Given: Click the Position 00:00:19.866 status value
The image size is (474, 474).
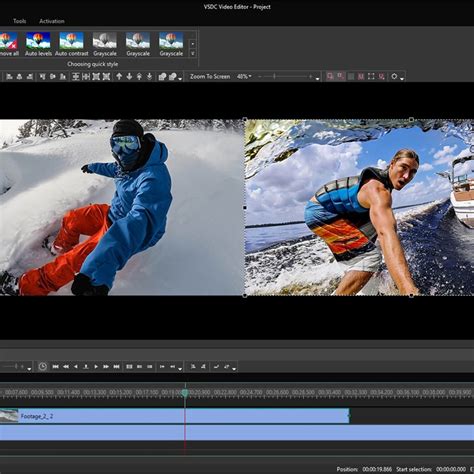Looking at the screenshot, I should click(377, 469).
